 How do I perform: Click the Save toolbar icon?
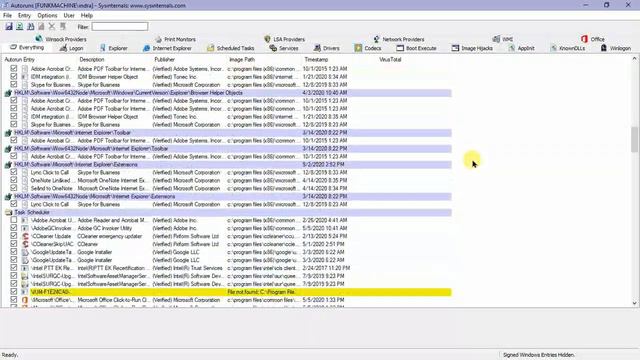(x=9, y=27)
